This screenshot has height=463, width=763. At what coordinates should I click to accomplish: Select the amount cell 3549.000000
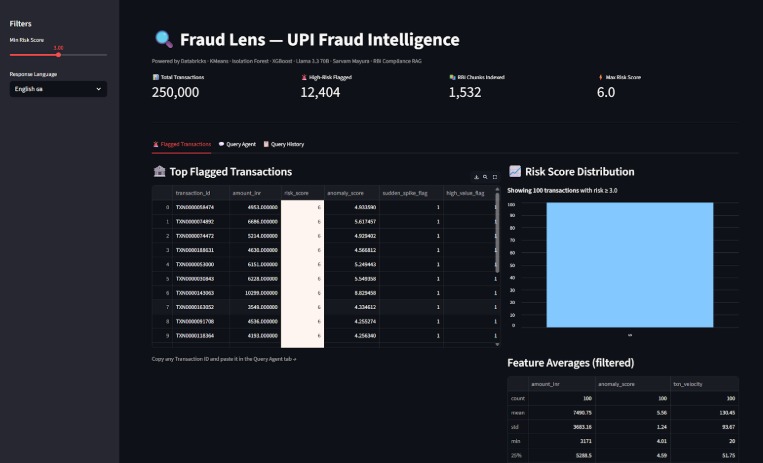coord(255,307)
